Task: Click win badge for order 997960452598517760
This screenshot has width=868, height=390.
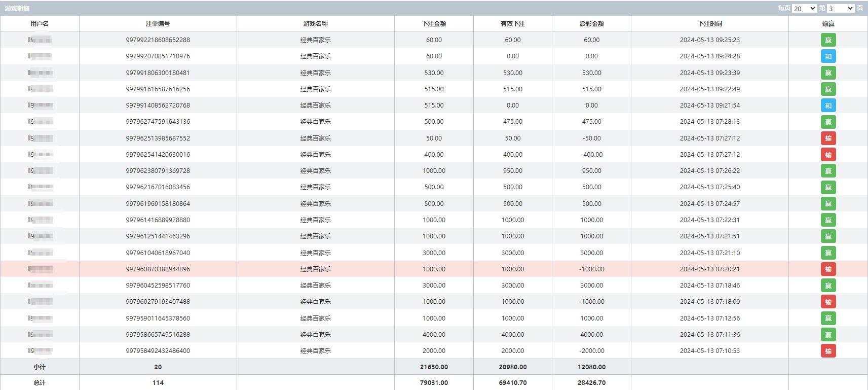Action: pyautogui.click(x=828, y=286)
